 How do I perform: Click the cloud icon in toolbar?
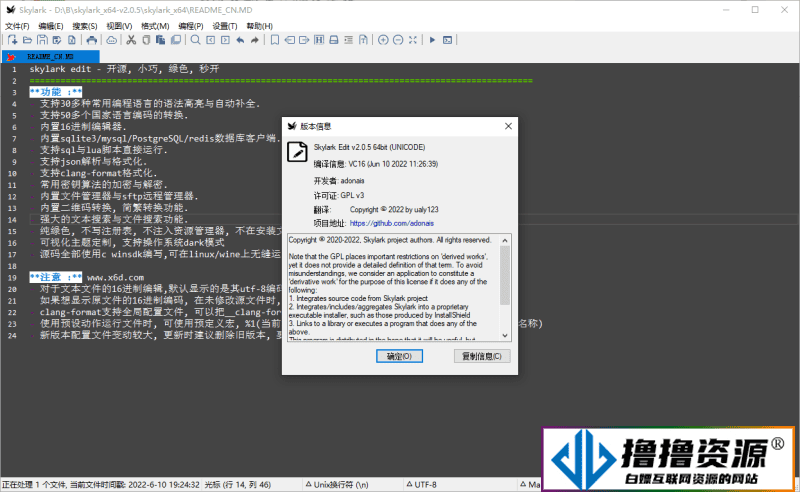click(111, 40)
